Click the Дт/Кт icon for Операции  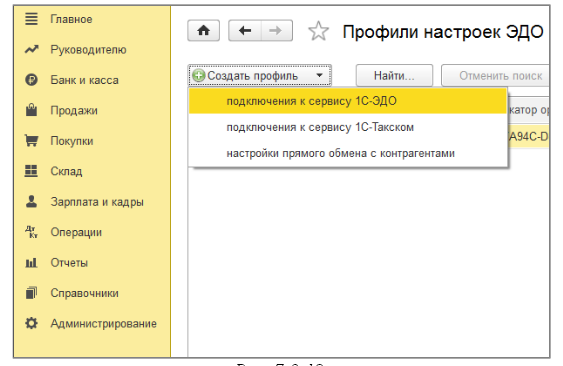(31, 232)
